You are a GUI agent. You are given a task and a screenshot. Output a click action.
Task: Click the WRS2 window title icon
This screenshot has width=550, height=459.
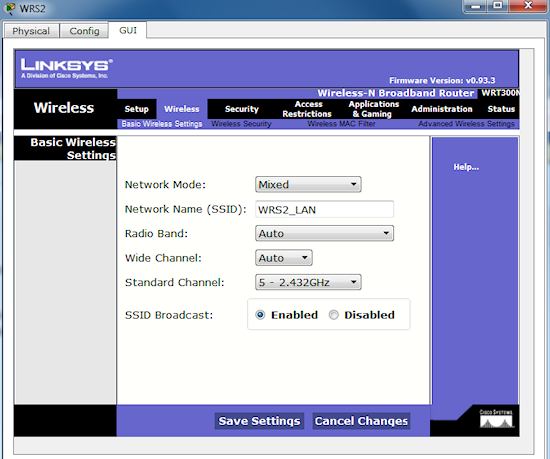[11, 8]
